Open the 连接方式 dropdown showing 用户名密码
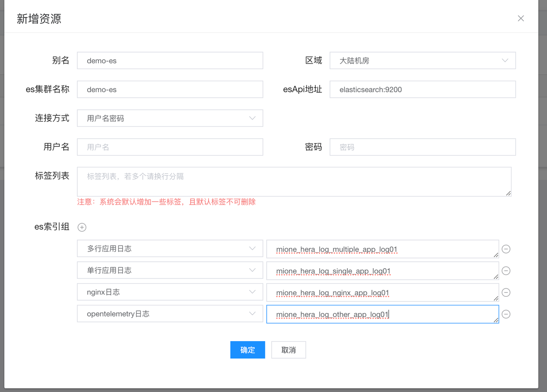 point(170,118)
